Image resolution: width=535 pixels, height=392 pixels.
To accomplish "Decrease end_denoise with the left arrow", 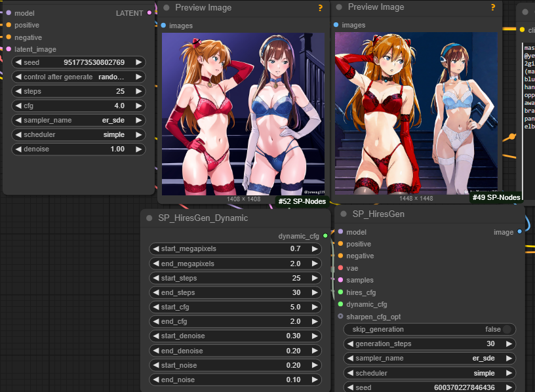I will click(x=156, y=351).
